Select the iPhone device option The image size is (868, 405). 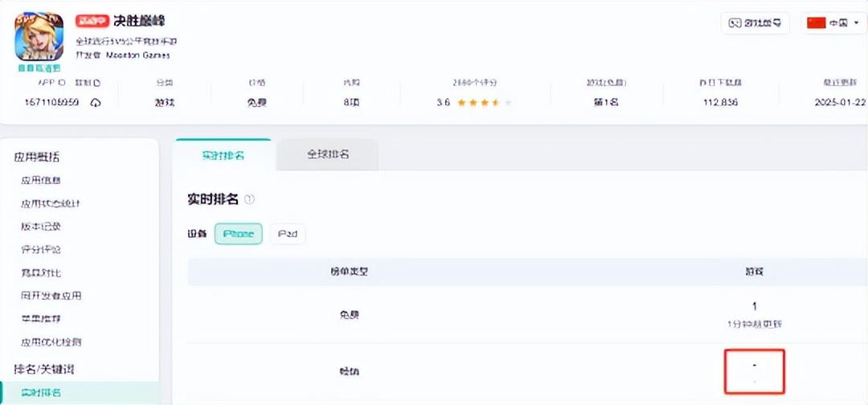pos(238,234)
